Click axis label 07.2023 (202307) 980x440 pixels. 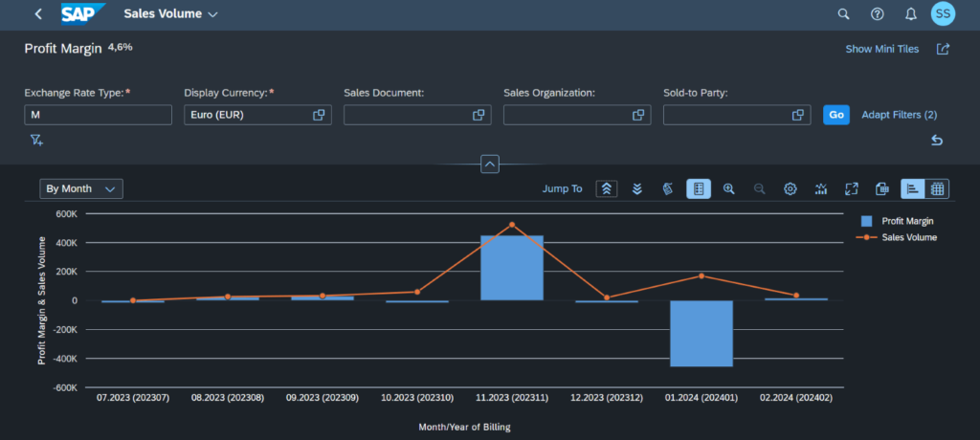click(x=132, y=398)
